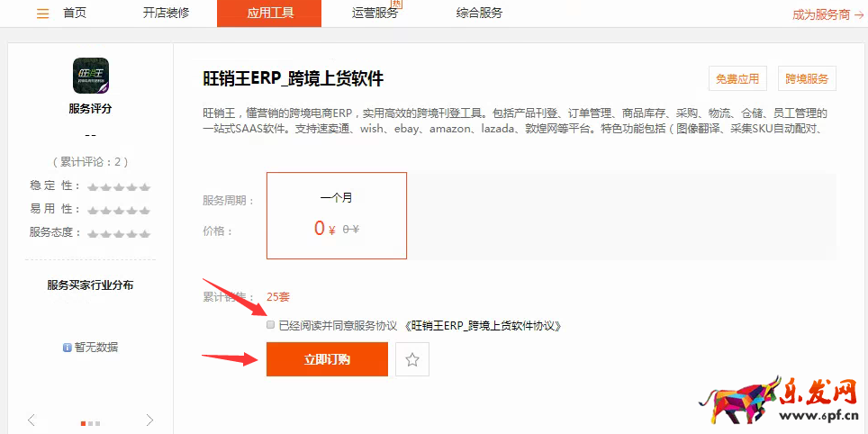Open the 旺销王ERP_跨境上货软件协议 link

486,325
